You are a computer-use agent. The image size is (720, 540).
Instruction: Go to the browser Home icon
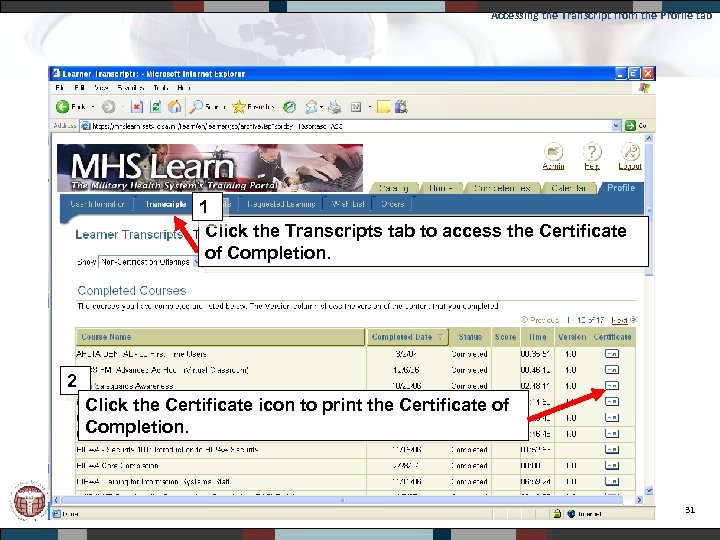pos(175,106)
